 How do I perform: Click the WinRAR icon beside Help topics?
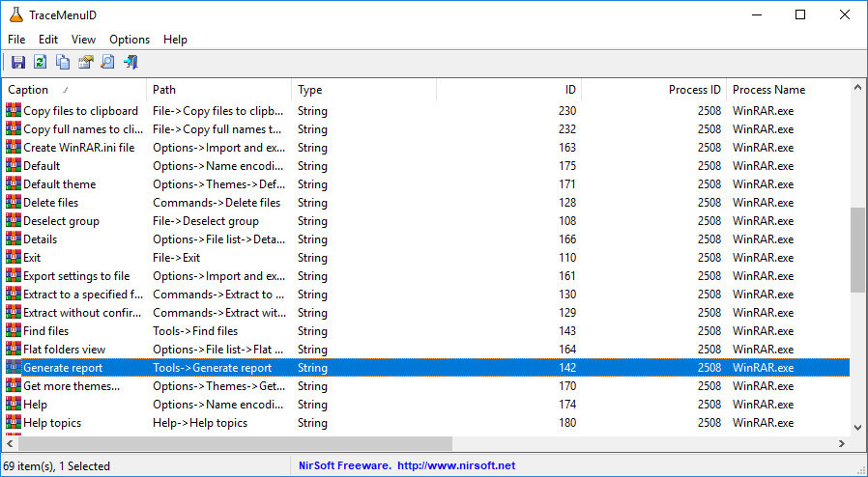pyautogui.click(x=14, y=423)
